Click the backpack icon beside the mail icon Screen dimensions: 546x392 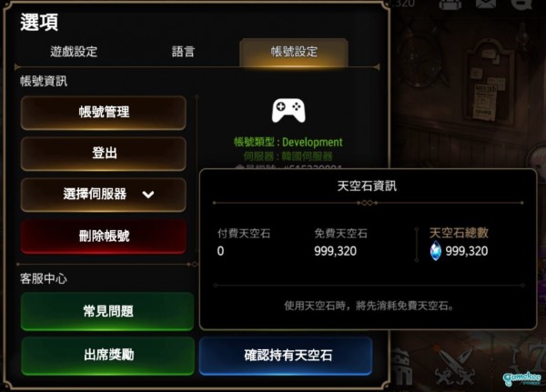[450, 5]
